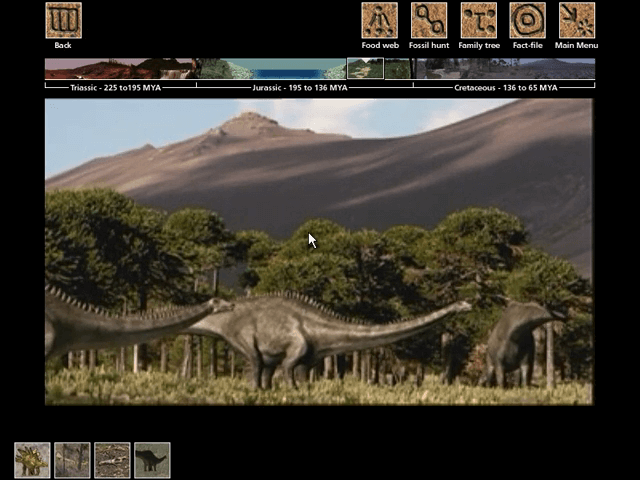
Task: Select the Jurassic - 195 to 136 MYA label
Action: [x=300, y=87]
